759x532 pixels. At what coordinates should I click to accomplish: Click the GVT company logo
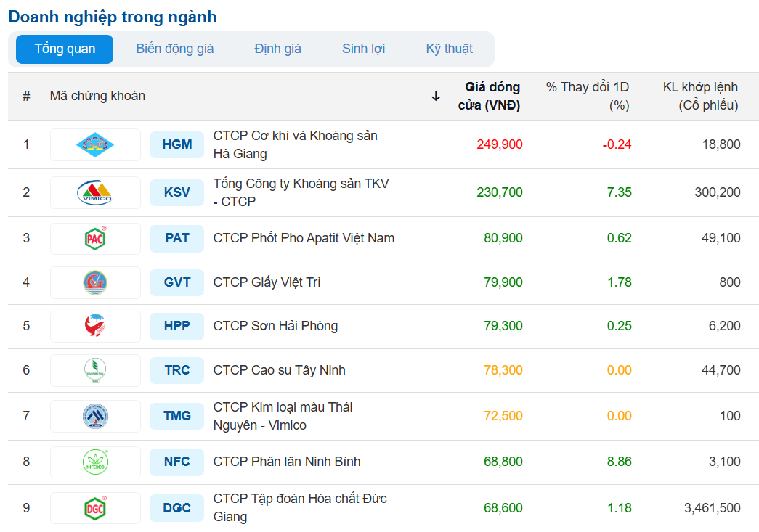[x=95, y=282]
